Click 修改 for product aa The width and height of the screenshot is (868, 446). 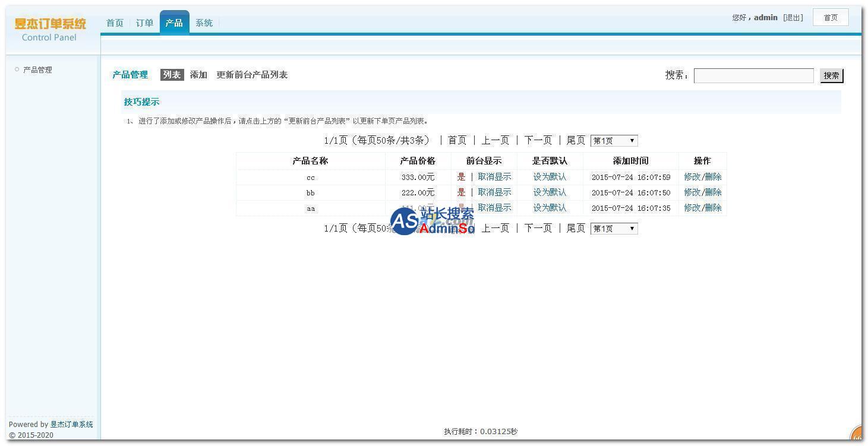(x=692, y=208)
